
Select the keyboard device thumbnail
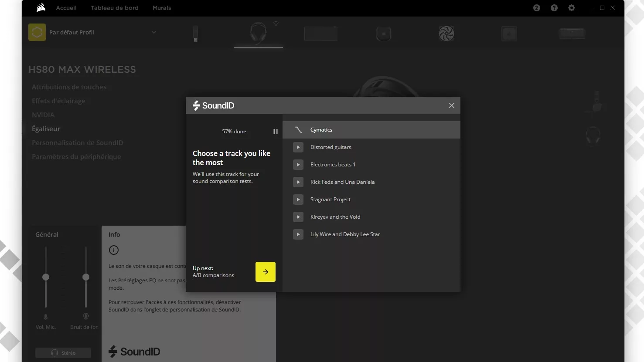[321, 34]
